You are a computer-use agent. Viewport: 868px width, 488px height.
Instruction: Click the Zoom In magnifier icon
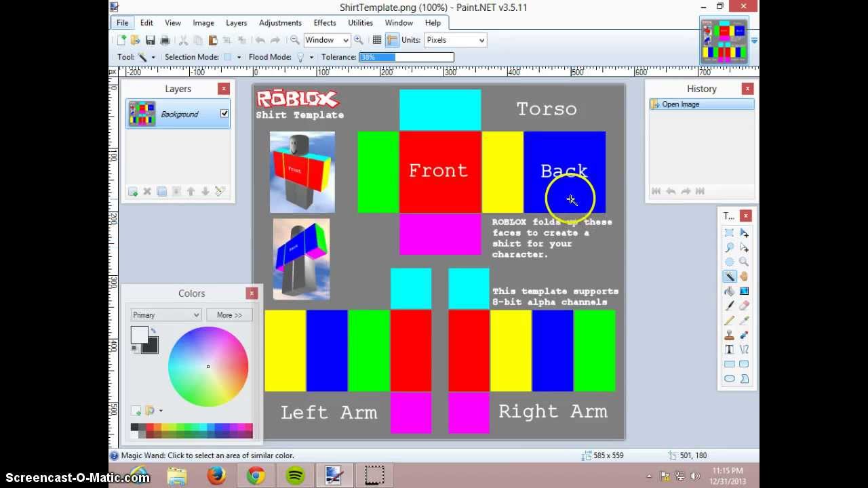359,40
